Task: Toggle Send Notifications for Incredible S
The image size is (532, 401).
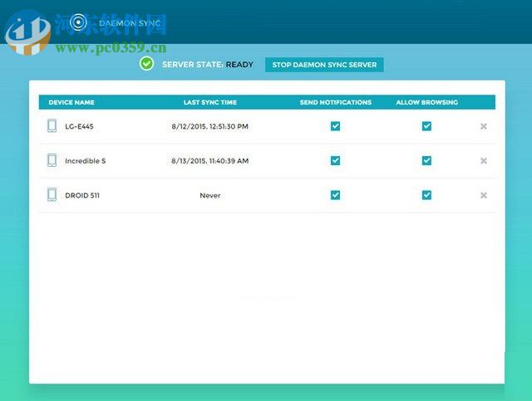Action: point(335,161)
